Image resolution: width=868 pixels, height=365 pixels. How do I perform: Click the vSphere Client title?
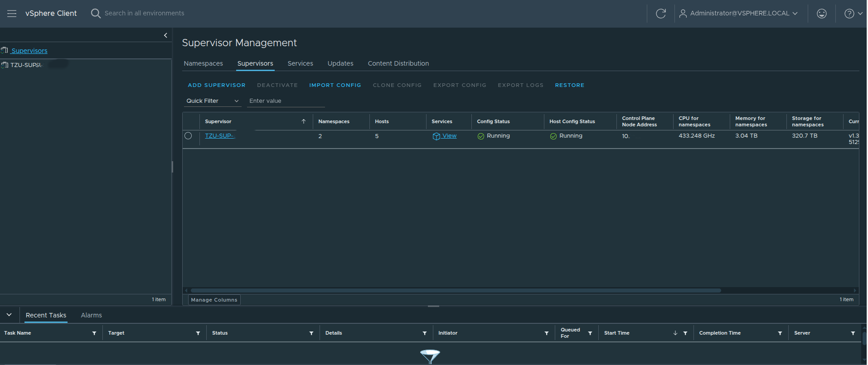[51, 14]
